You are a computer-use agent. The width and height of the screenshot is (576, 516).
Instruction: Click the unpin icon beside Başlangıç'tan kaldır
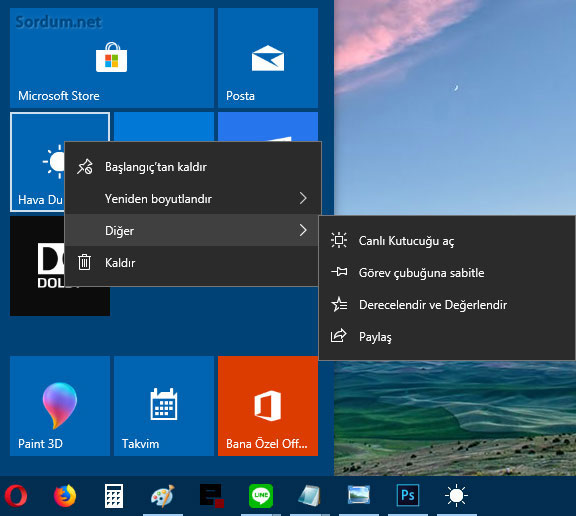pyautogui.click(x=85, y=167)
